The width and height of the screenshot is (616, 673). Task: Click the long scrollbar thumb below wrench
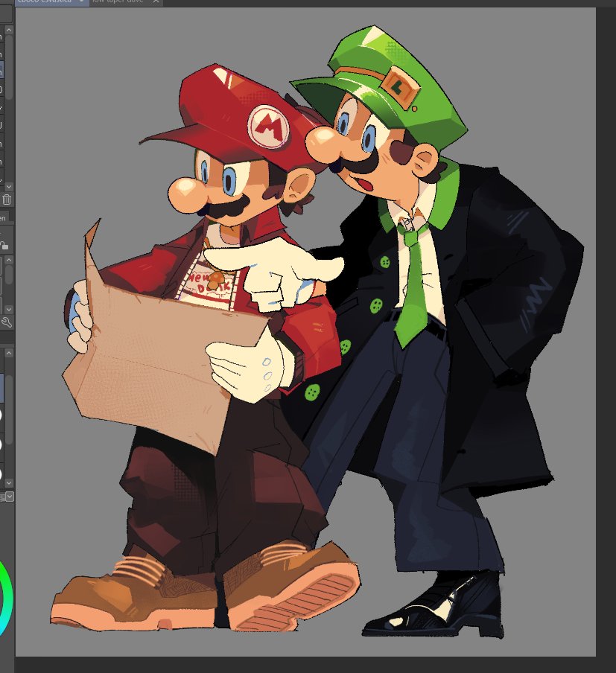tap(9, 410)
